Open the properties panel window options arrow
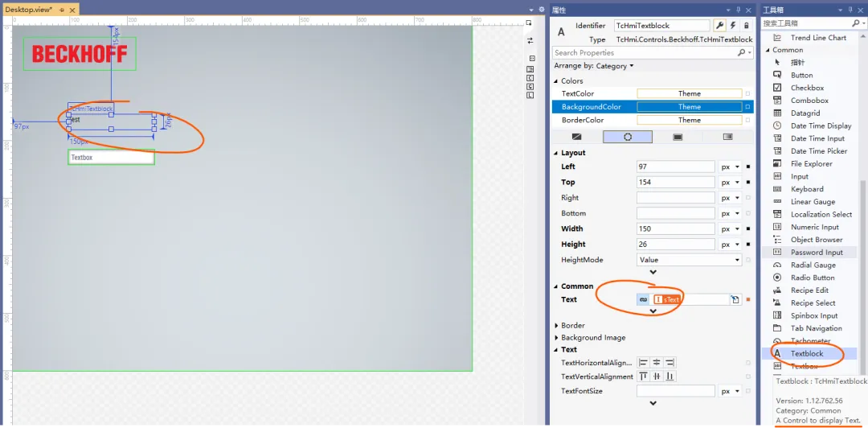The width and height of the screenshot is (868, 428). [729, 10]
